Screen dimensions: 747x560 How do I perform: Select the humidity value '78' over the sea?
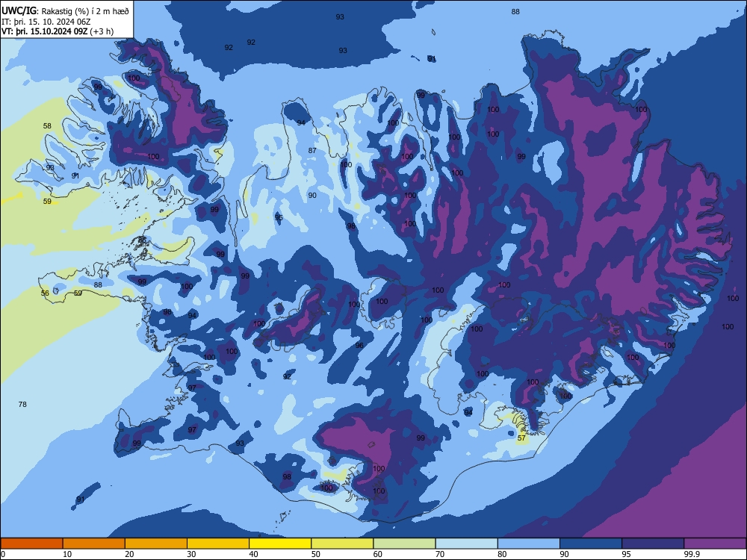(22, 404)
